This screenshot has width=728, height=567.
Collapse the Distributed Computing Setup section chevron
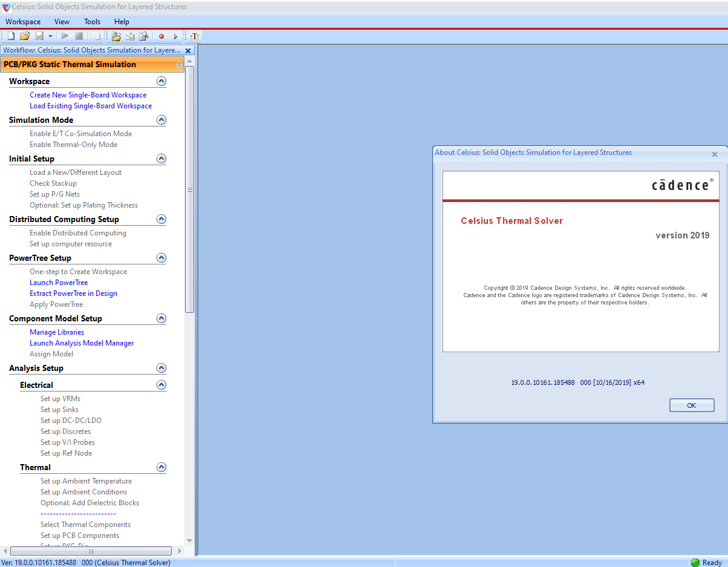pyautogui.click(x=161, y=219)
